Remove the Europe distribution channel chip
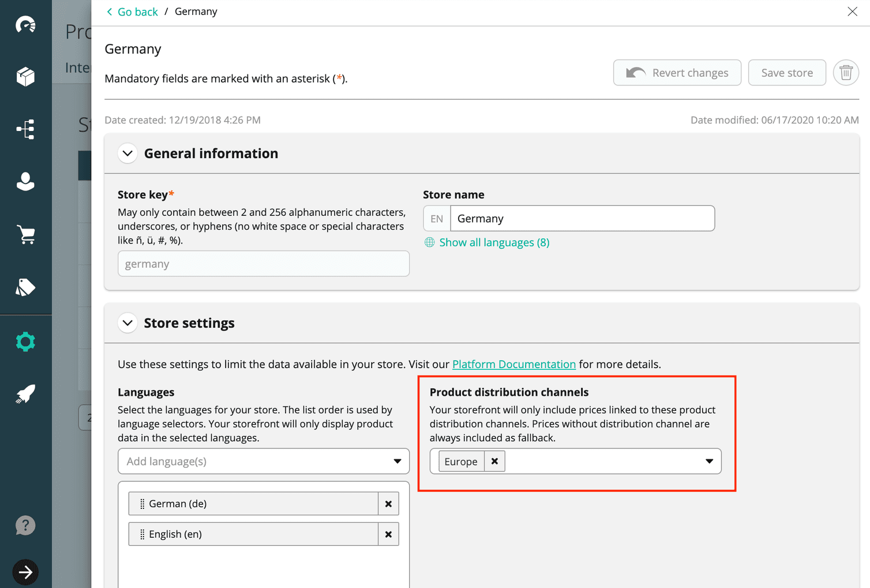 pos(494,461)
